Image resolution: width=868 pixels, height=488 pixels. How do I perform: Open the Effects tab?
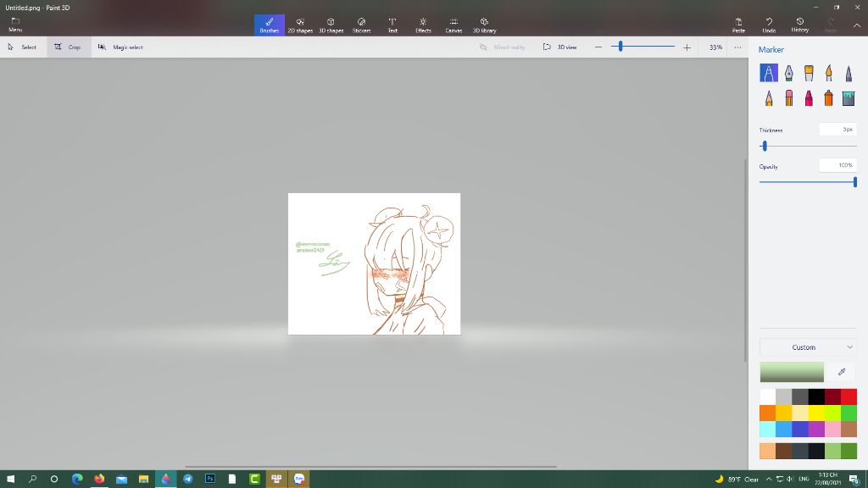(x=423, y=25)
